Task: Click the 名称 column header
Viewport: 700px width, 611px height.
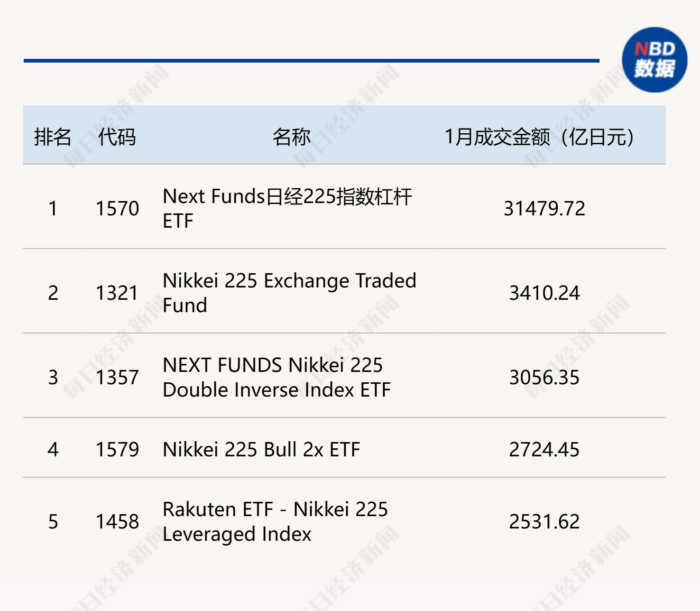Action: (x=291, y=137)
